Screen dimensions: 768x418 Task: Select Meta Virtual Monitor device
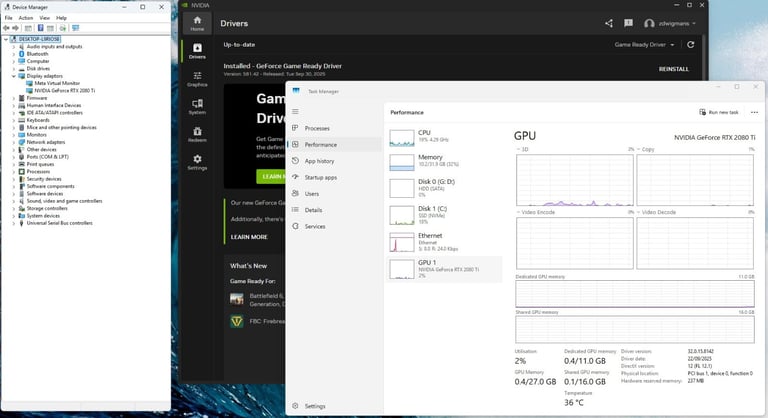point(57,83)
